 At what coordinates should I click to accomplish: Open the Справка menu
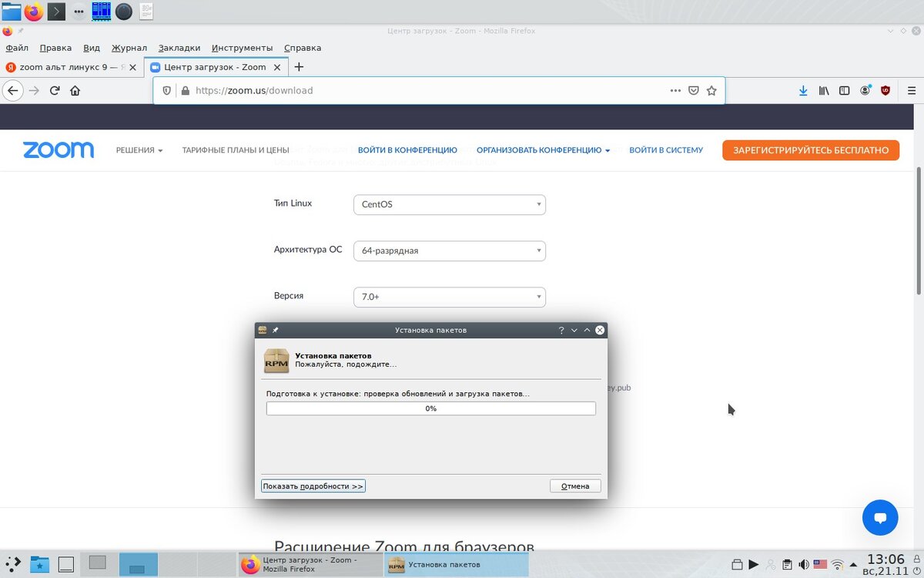pyautogui.click(x=303, y=48)
